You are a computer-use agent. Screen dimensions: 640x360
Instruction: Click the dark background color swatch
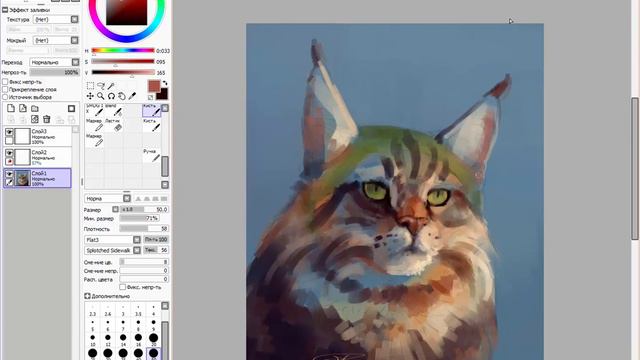pyautogui.click(x=163, y=94)
